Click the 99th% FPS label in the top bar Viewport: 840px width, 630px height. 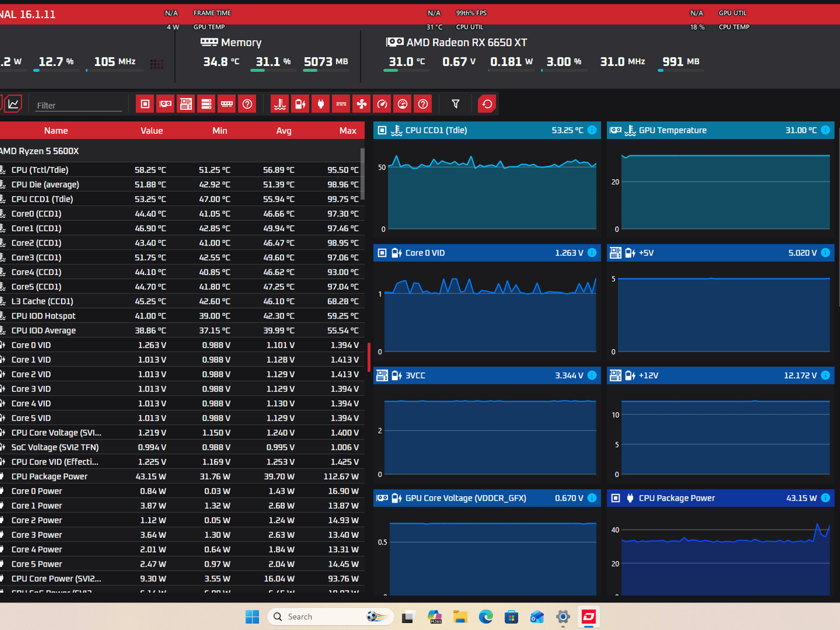click(x=471, y=13)
